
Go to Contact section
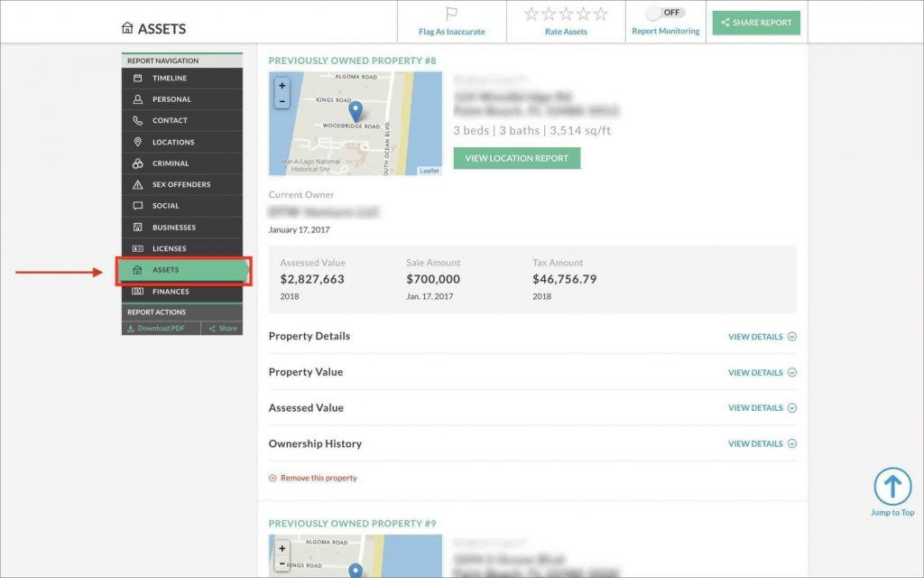(x=182, y=120)
